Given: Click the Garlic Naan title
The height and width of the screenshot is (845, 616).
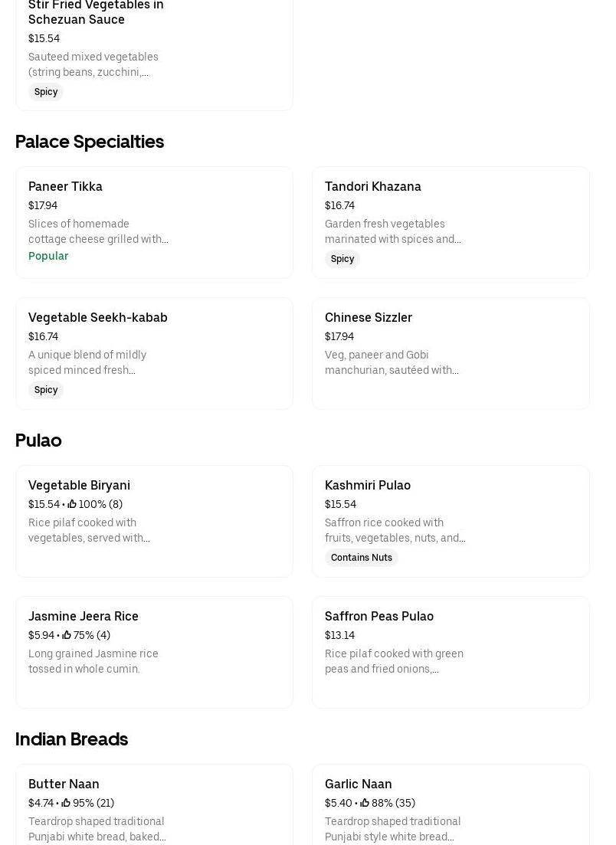Looking at the screenshot, I should 358,784.
